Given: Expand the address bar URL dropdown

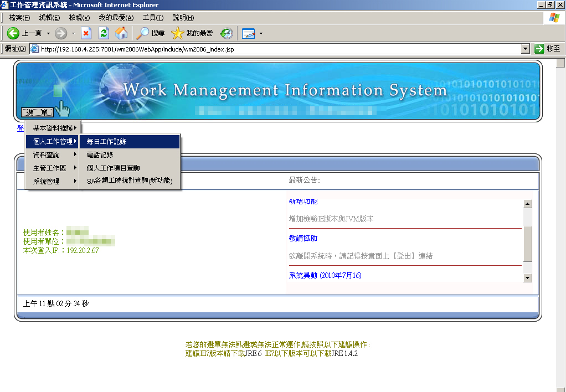Looking at the screenshot, I should 526,49.
